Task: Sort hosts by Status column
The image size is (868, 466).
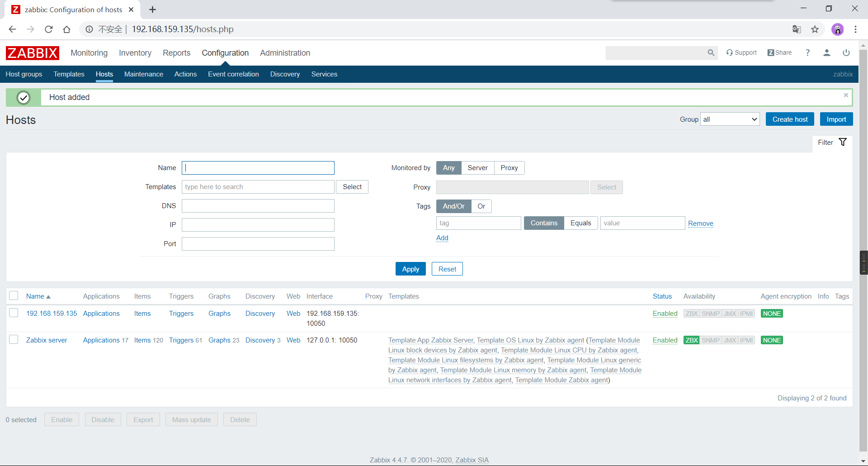Action: pyautogui.click(x=662, y=296)
